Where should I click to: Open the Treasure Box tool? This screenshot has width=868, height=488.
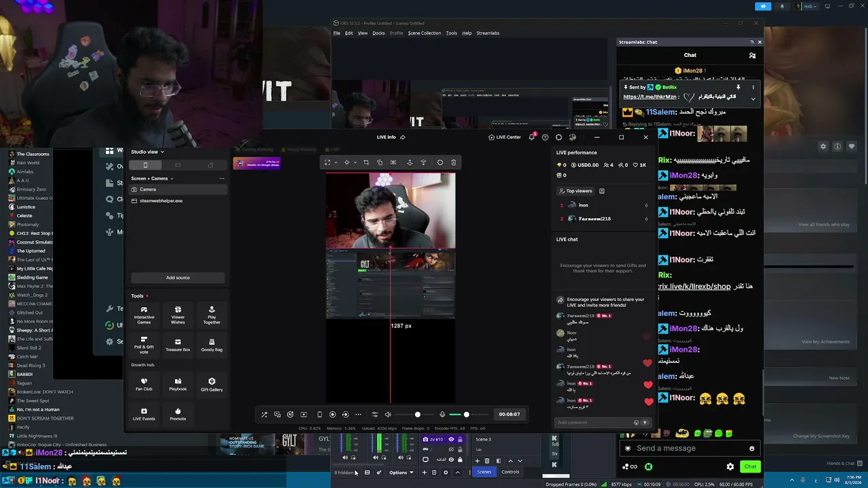coord(178,345)
